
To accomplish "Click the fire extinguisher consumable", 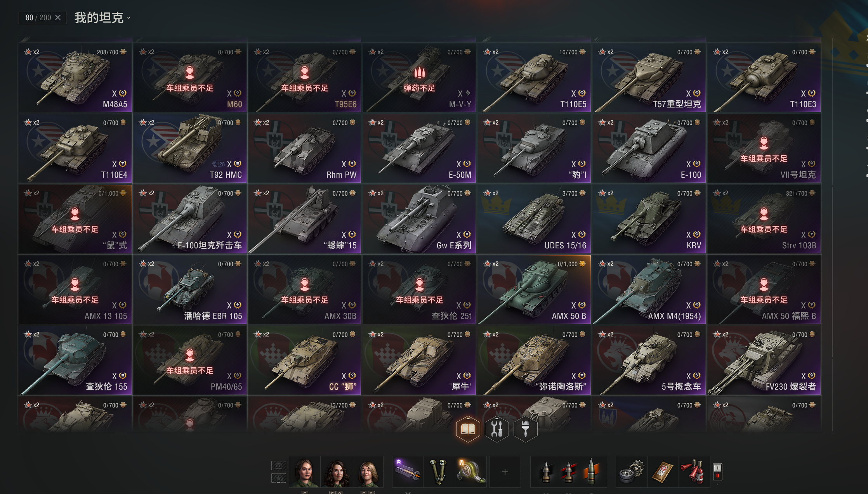I will click(x=694, y=472).
